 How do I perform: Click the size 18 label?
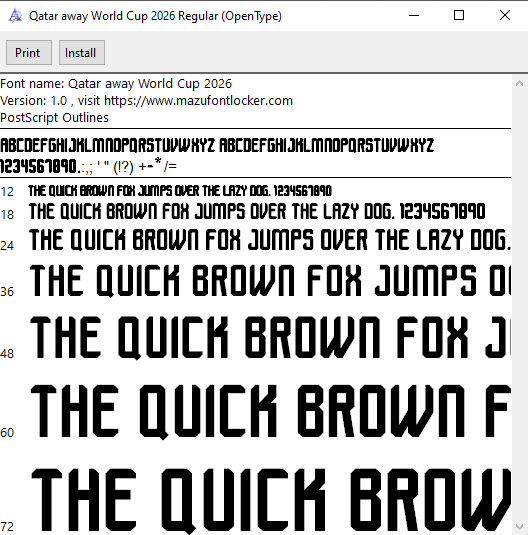(7, 215)
